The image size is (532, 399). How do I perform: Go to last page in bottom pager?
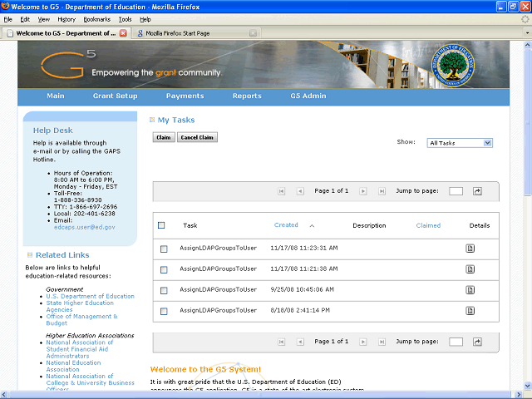(382, 342)
